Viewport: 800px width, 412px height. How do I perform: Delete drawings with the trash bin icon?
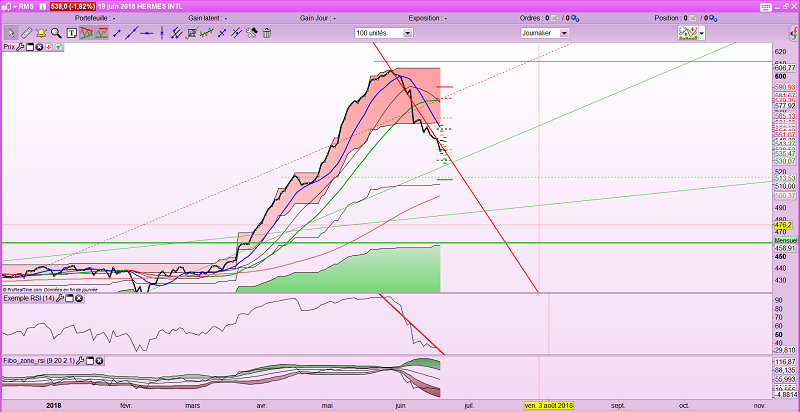click(267, 33)
